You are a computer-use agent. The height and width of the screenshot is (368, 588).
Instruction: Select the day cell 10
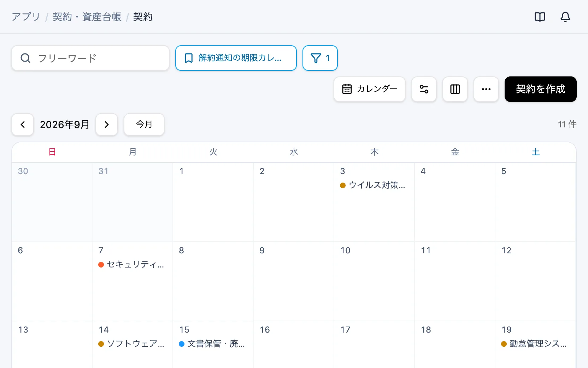[x=374, y=281]
